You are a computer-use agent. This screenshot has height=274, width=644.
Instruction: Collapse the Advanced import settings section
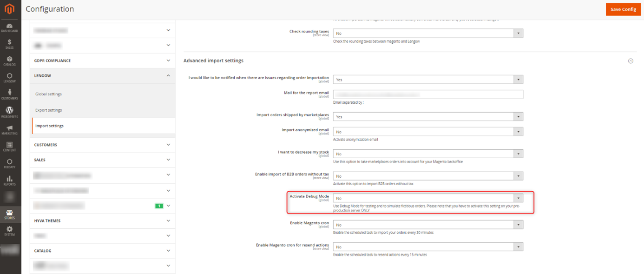631,61
